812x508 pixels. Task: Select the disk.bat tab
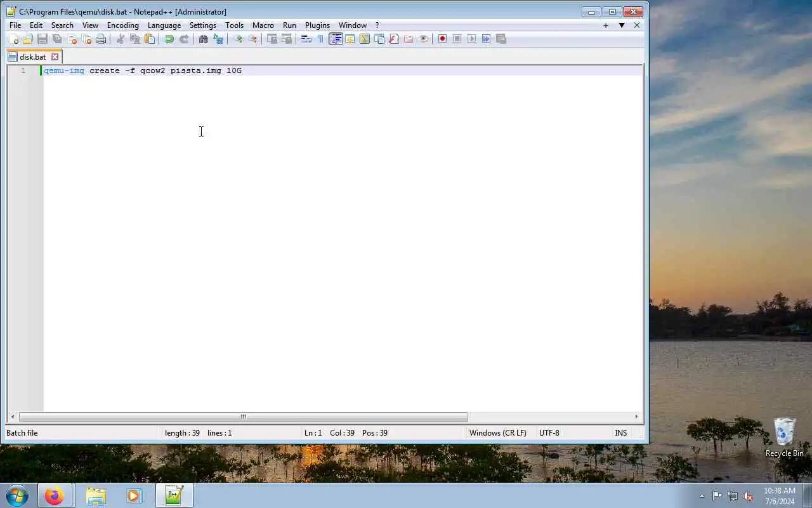(x=32, y=57)
